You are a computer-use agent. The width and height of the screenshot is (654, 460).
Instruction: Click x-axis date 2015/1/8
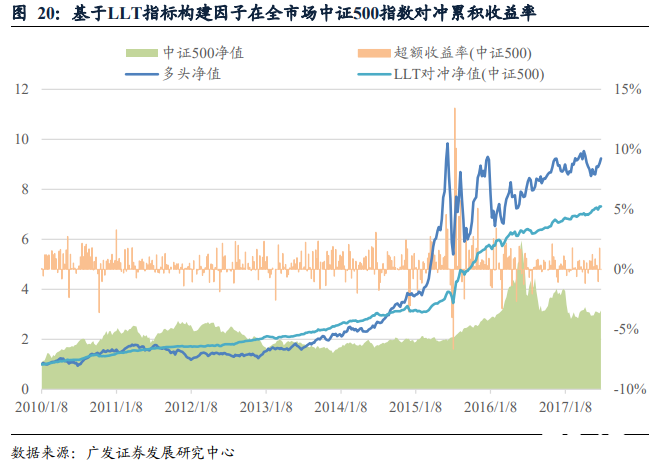point(415,407)
